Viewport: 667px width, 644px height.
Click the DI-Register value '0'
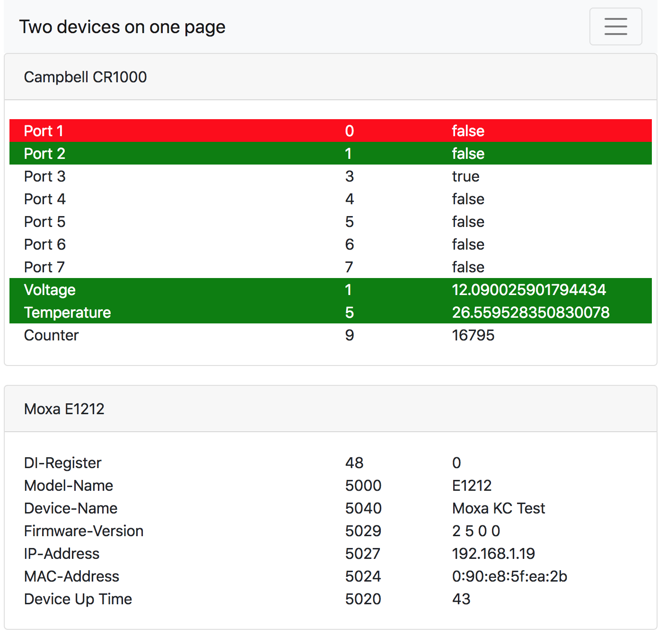pos(456,463)
